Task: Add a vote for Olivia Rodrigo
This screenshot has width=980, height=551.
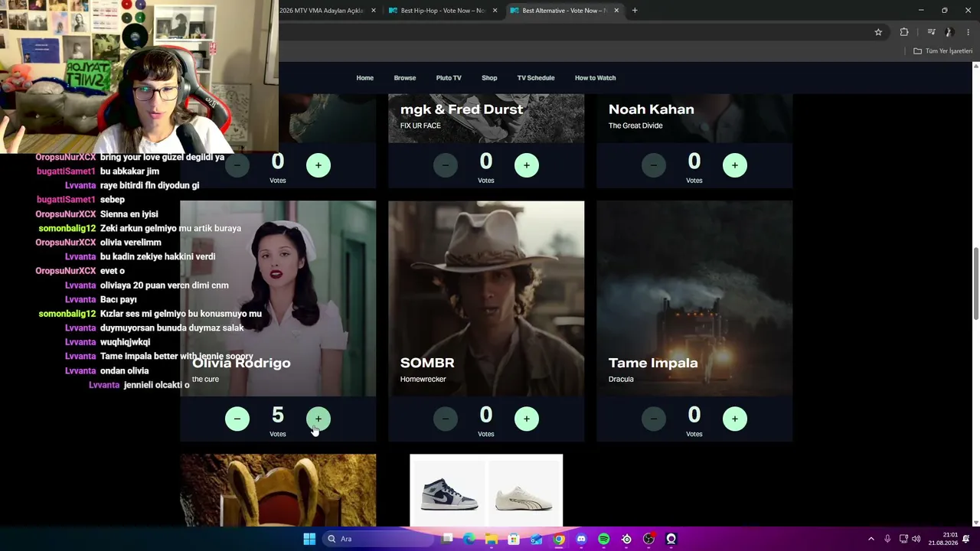Action: [318, 419]
